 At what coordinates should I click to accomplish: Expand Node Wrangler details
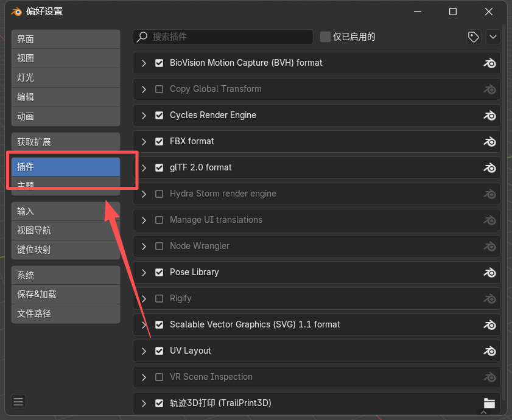tap(144, 247)
